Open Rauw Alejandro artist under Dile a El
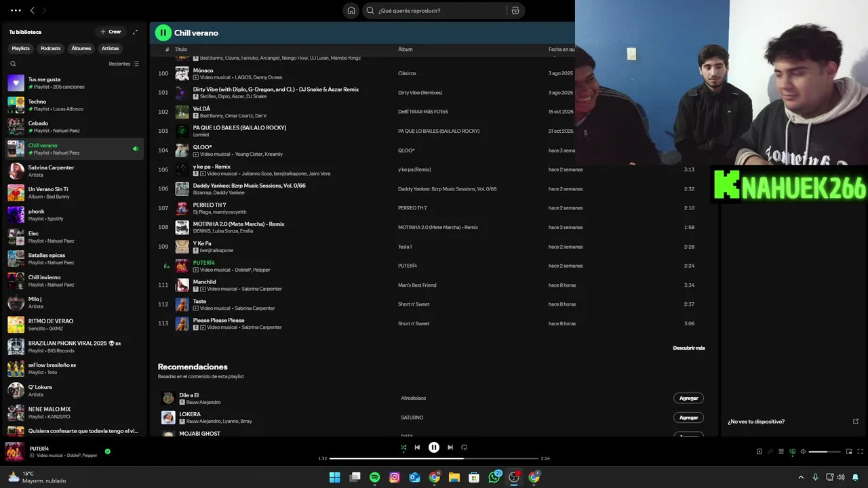The height and width of the screenshot is (488, 868). tap(203, 403)
